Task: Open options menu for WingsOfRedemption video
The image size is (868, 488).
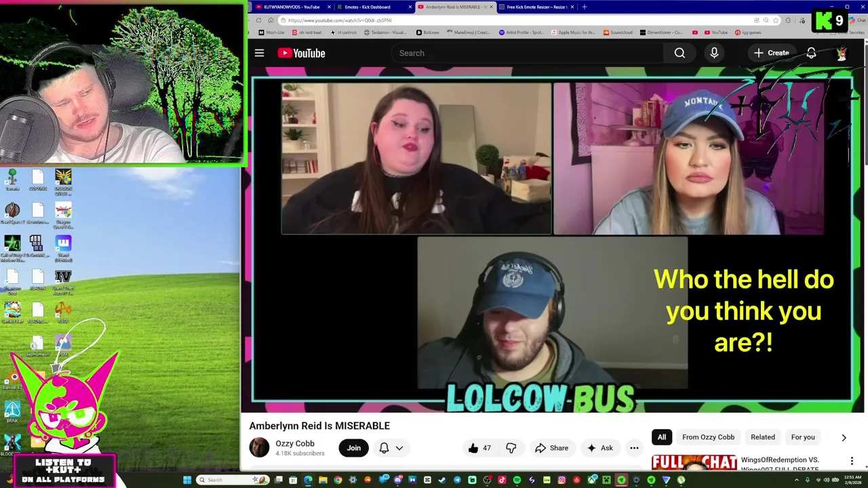Action: click(x=852, y=461)
